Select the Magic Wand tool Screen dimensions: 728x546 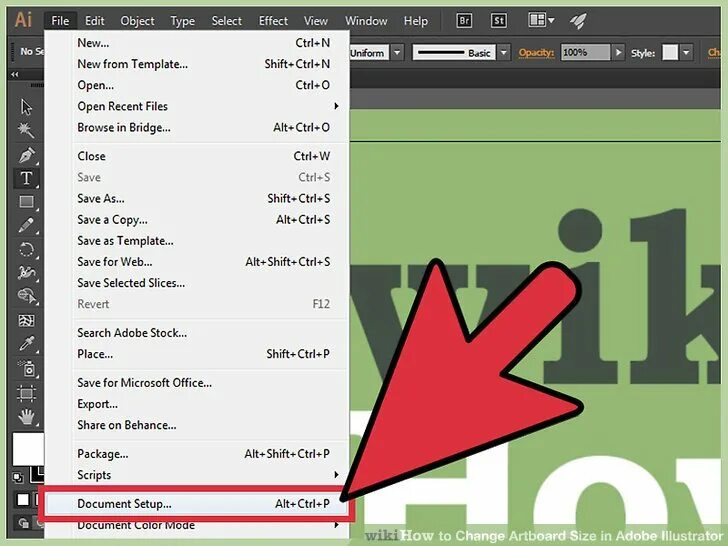[26, 130]
